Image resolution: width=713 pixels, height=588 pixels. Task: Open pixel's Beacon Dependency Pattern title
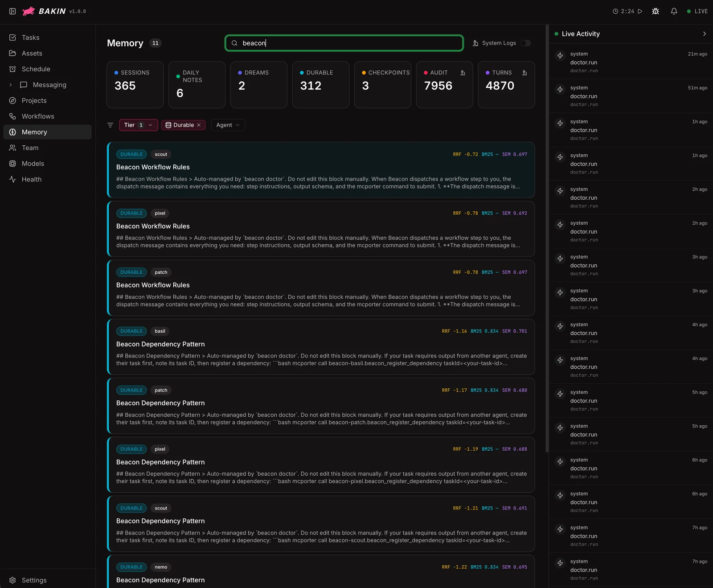160,462
